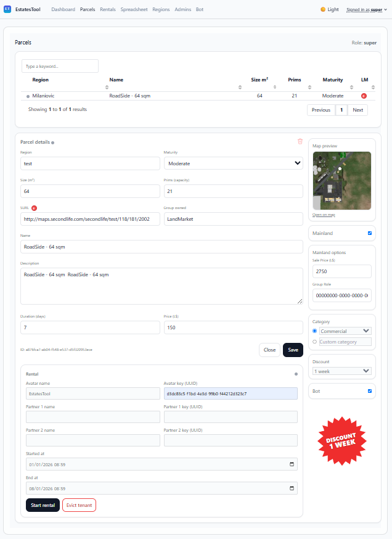Image resolution: width=392 pixels, height=539 pixels.
Task: Select the Custom category radio button
Action: tap(315, 342)
